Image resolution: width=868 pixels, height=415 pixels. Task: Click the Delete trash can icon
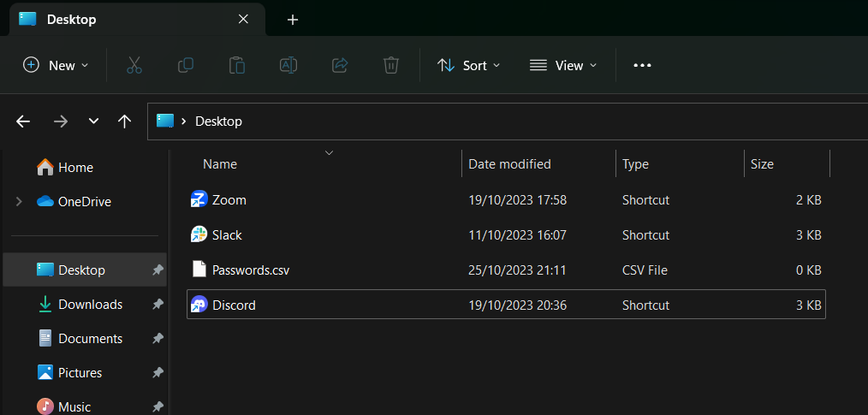390,65
